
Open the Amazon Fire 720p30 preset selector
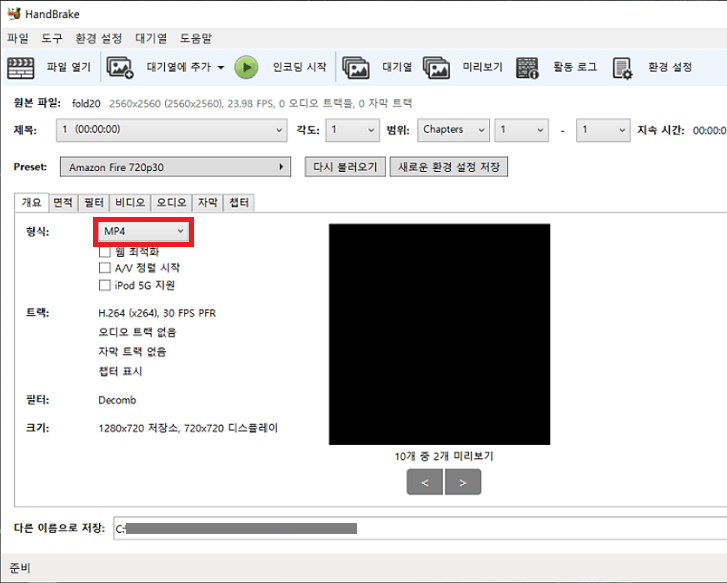(x=175, y=167)
